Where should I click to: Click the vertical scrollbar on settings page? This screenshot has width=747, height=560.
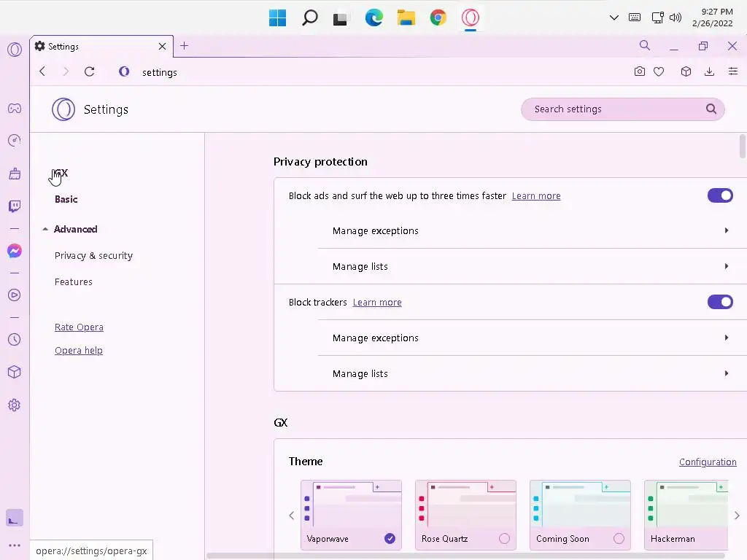(x=742, y=146)
